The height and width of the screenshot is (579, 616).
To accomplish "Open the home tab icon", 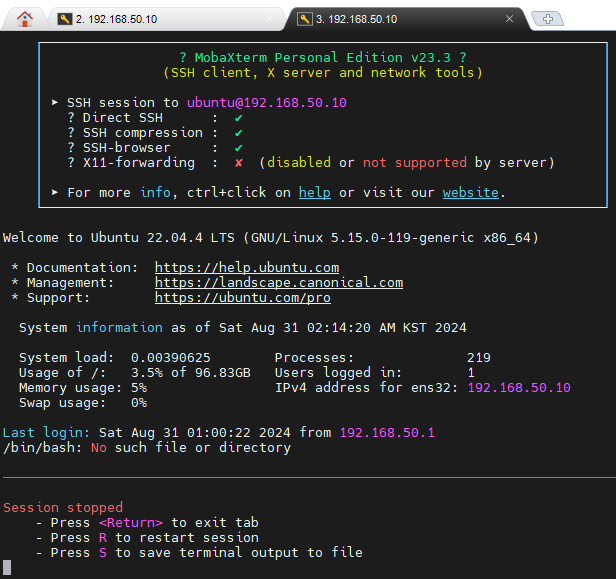I will click(x=25, y=19).
